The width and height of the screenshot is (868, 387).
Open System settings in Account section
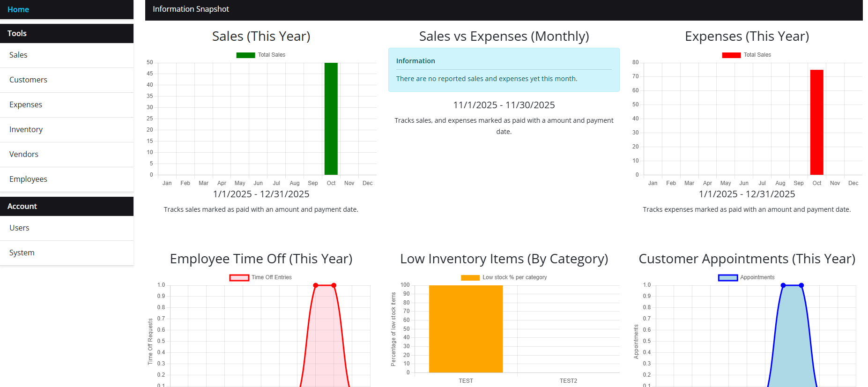22,253
